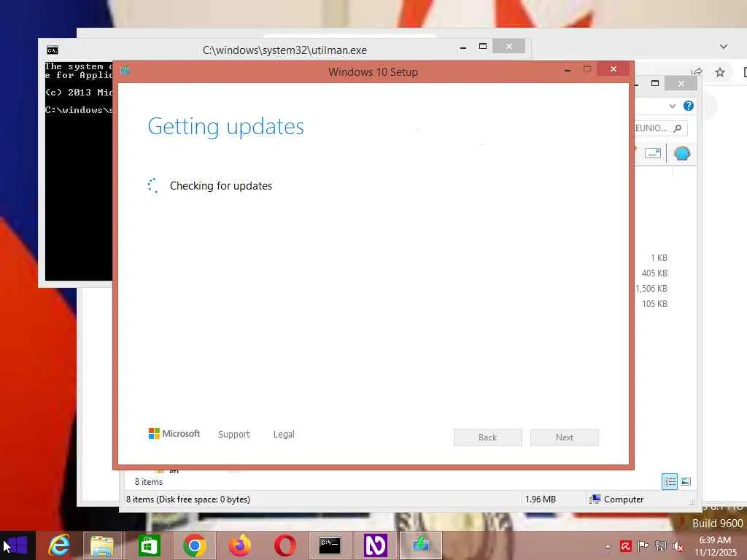Launch Internet Explorer from taskbar

[59, 545]
